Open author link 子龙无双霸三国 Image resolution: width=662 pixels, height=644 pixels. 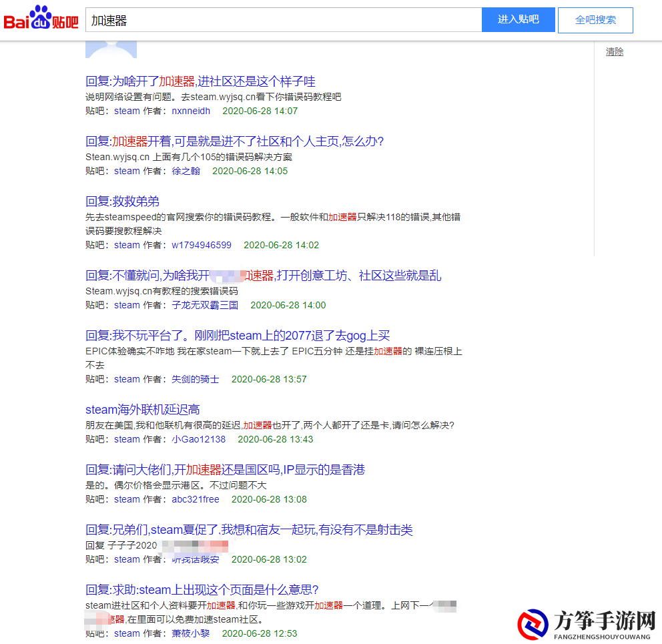[205, 306]
